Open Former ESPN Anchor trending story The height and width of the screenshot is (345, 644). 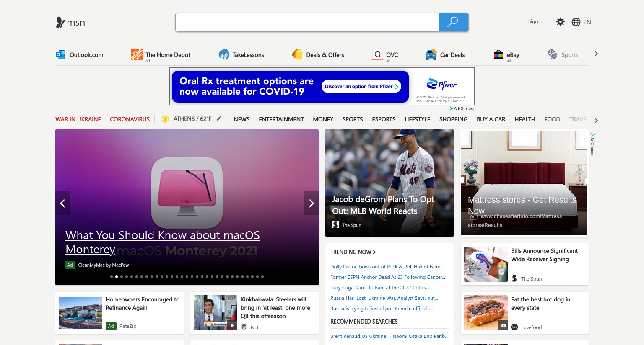388,277
